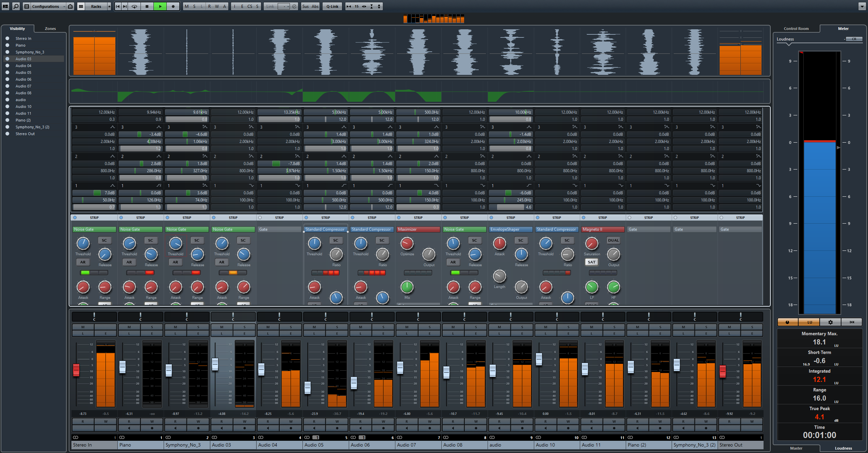
Task: Toggle the Suspend button in transport
Action: [x=302, y=6]
